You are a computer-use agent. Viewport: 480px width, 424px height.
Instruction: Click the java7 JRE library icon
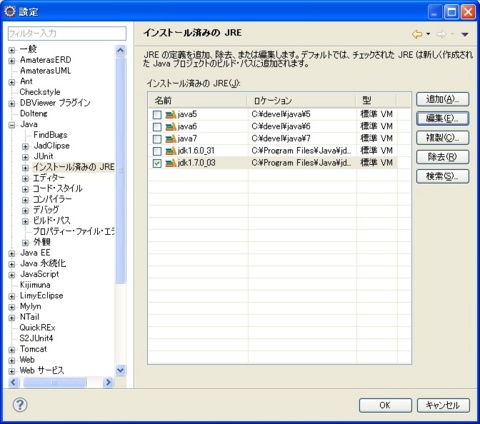click(171, 139)
